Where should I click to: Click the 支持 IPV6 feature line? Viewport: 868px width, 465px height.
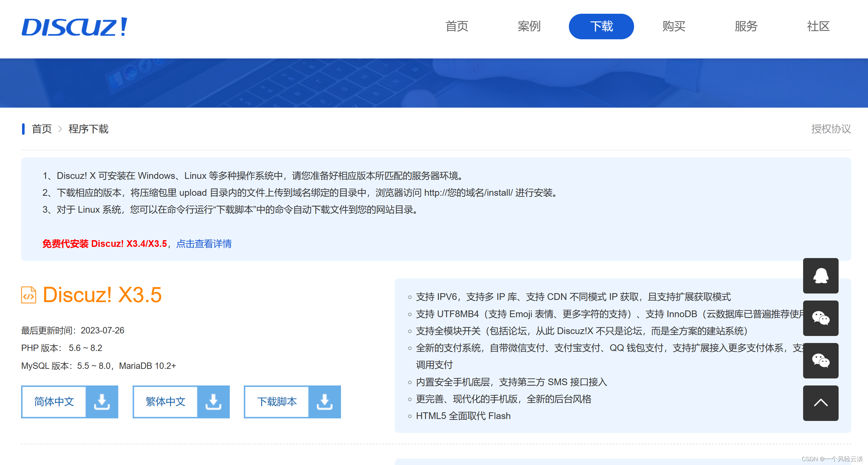coord(573,297)
